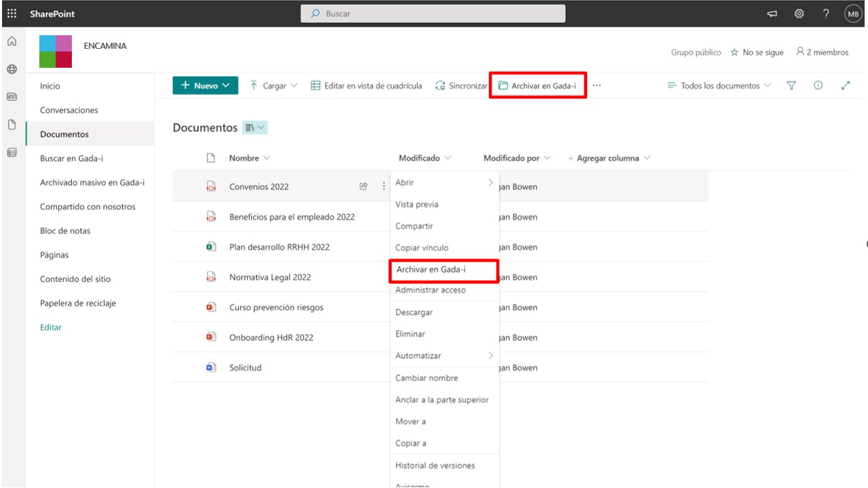The width and height of the screenshot is (868, 488).
Task: Go to home icon in left rail
Action: click(x=12, y=41)
